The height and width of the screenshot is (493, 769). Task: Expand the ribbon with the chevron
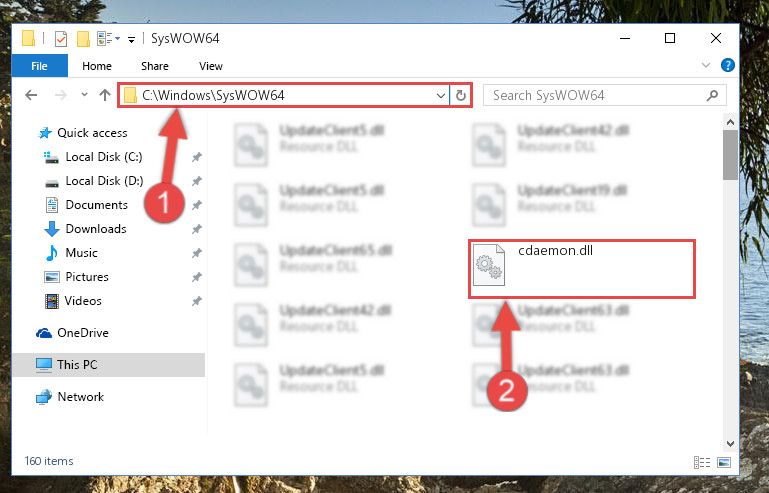pyautogui.click(x=706, y=65)
